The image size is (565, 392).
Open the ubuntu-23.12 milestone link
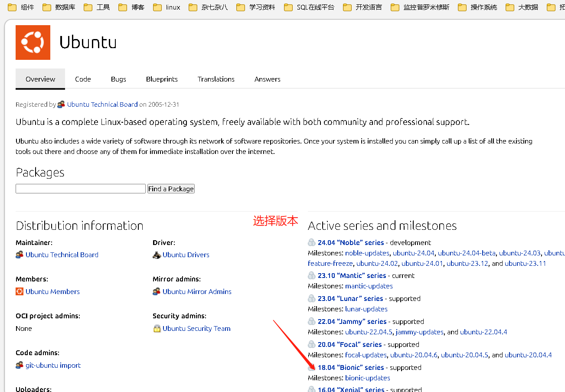pos(467,263)
